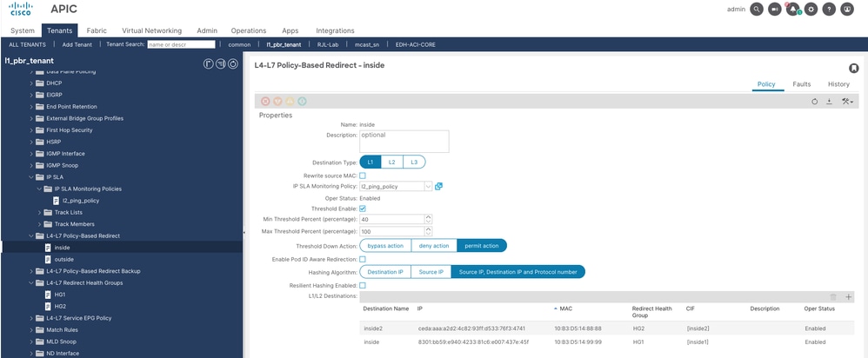Collapse the IP SLA tree folder

click(31, 177)
